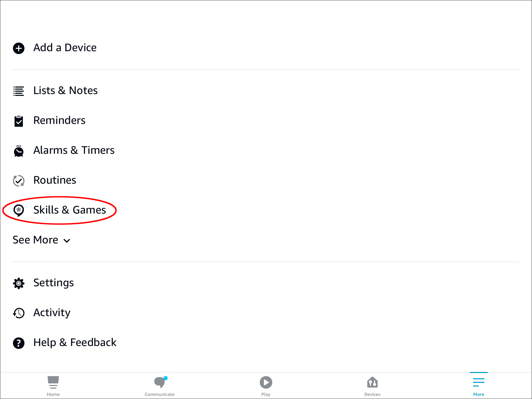Open Lists & Notes list icon
The height and width of the screenshot is (399, 532).
point(19,91)
